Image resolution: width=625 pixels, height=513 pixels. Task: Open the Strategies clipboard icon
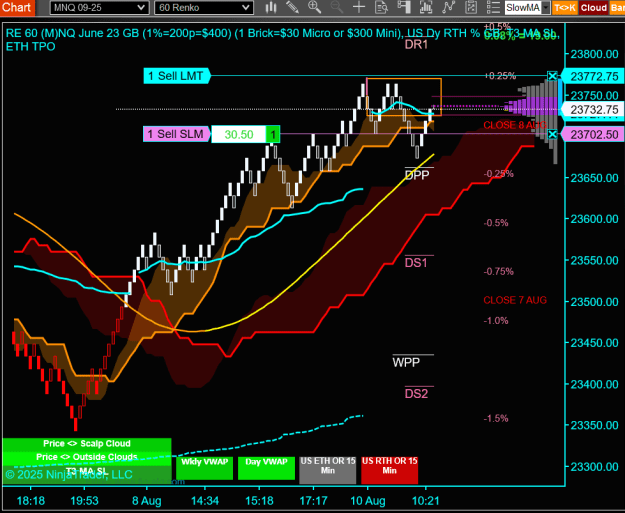[x=471, y=7]
